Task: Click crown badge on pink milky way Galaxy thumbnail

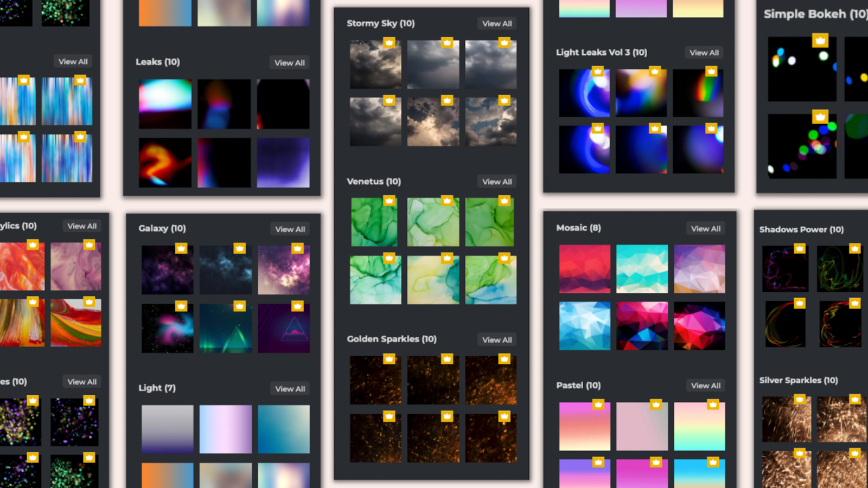Action: tap(297, 248)
